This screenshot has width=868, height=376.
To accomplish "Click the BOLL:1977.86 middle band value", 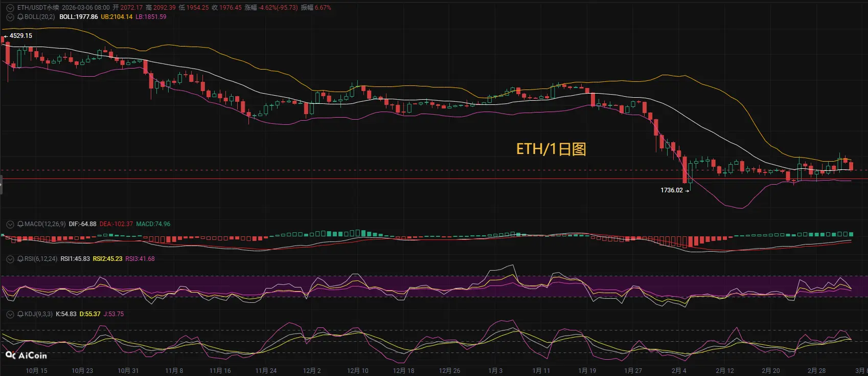I will click(79, 17).
